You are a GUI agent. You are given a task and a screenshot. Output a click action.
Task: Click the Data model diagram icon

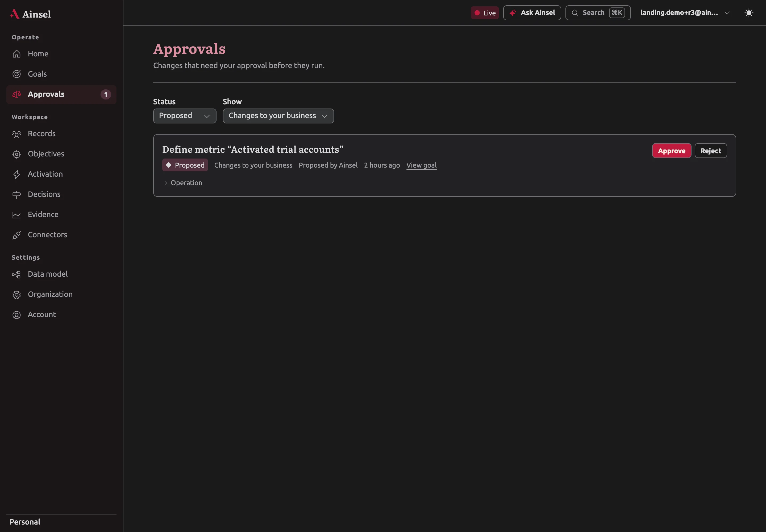tap(17, 274)
